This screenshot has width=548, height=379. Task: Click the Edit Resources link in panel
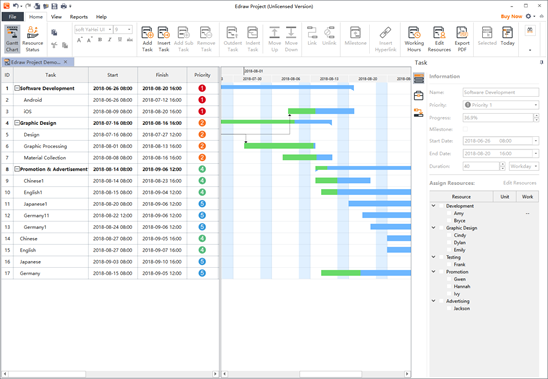[x=519, y=183]
